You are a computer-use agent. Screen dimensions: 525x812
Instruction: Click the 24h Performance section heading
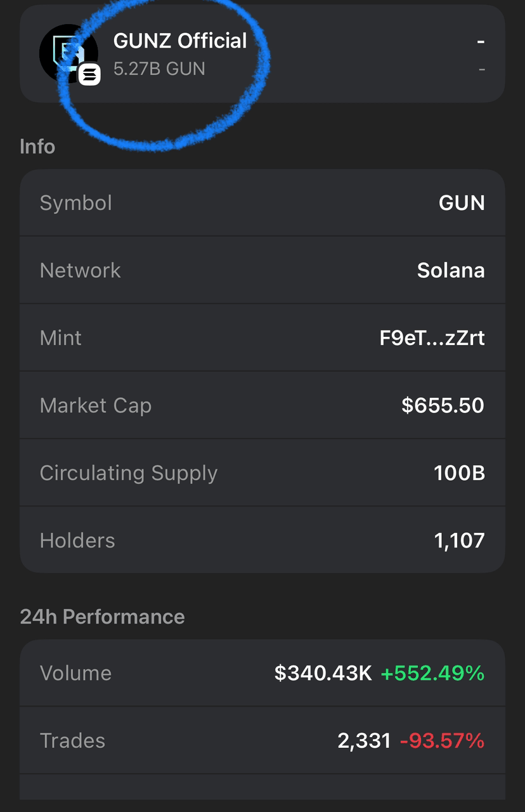click(102, 617)
